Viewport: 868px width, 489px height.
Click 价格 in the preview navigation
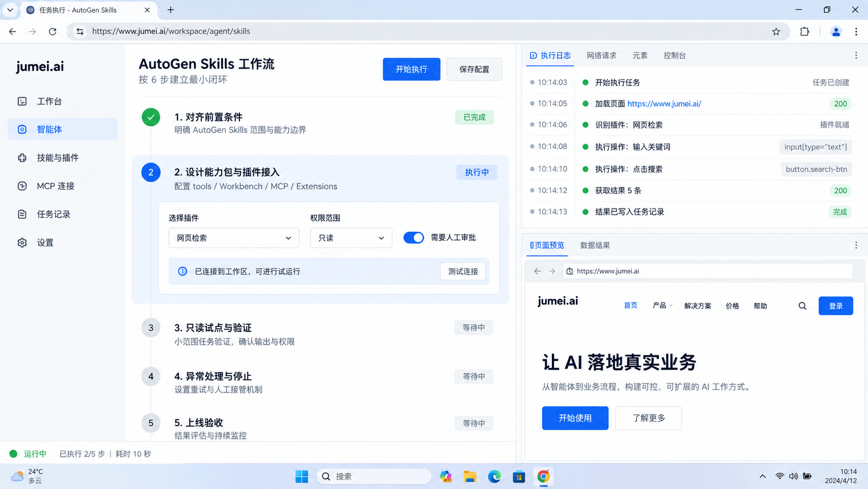733,306
